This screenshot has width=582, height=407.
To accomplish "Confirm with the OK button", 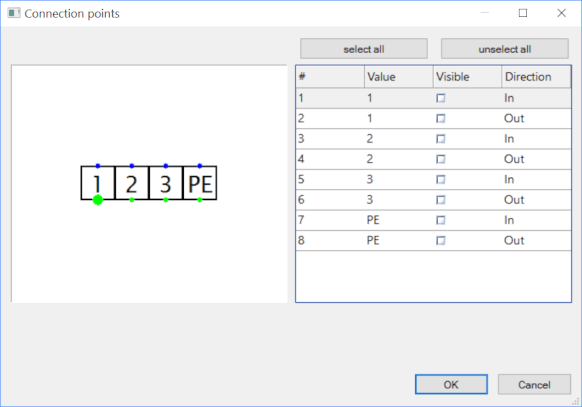I will point(451,384).
